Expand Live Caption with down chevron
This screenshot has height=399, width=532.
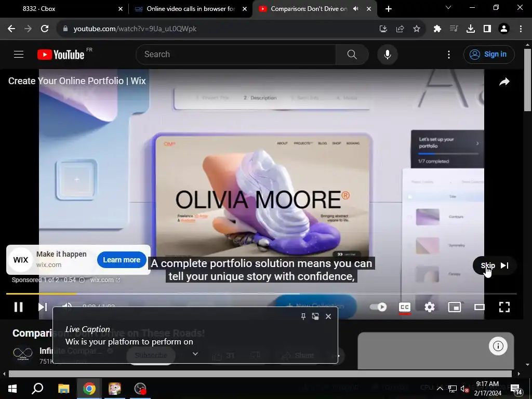click(195, 354)
